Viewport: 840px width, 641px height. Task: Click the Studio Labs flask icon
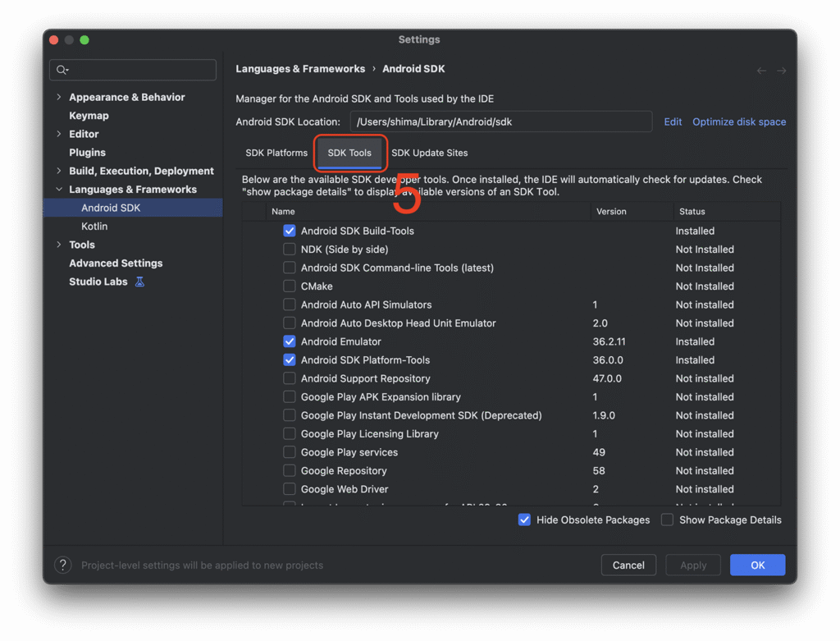click(x=139, y=282)
